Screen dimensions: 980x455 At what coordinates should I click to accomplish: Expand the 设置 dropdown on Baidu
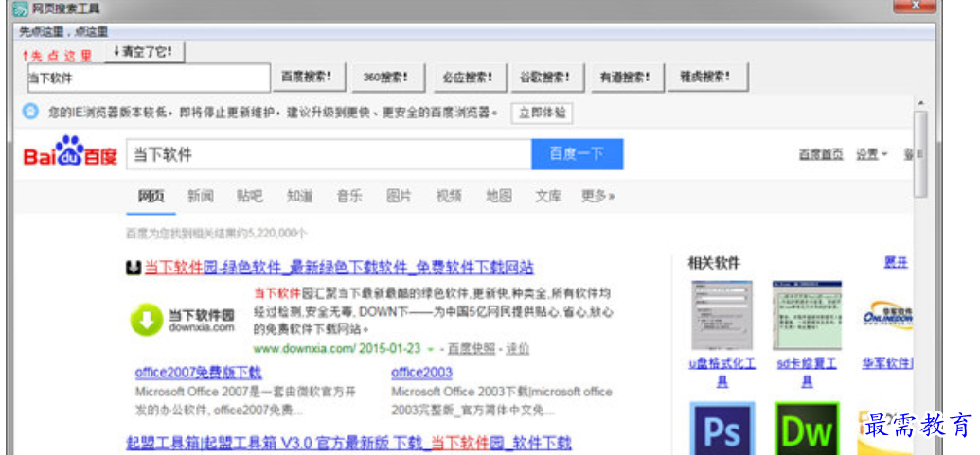pos(871,154)
